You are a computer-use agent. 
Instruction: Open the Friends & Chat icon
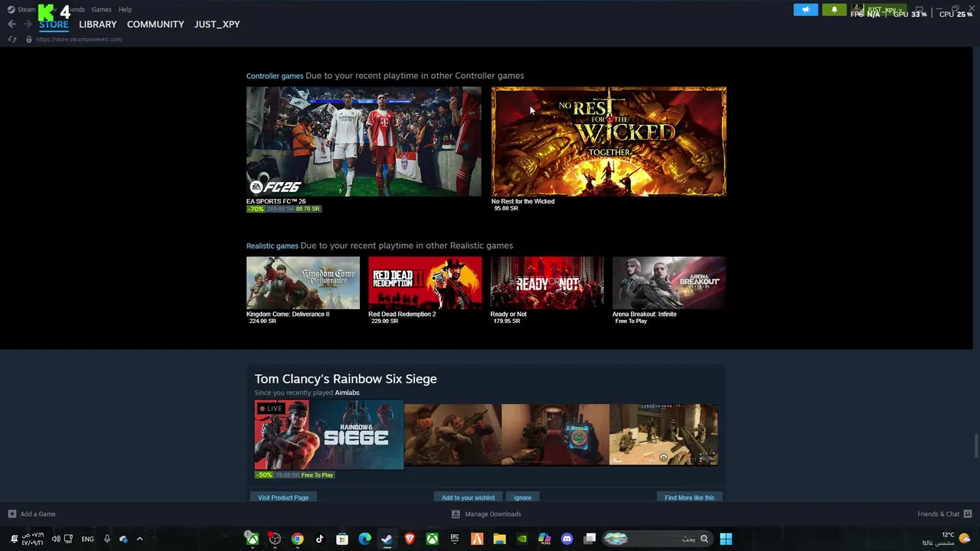[x=967, y=514]
